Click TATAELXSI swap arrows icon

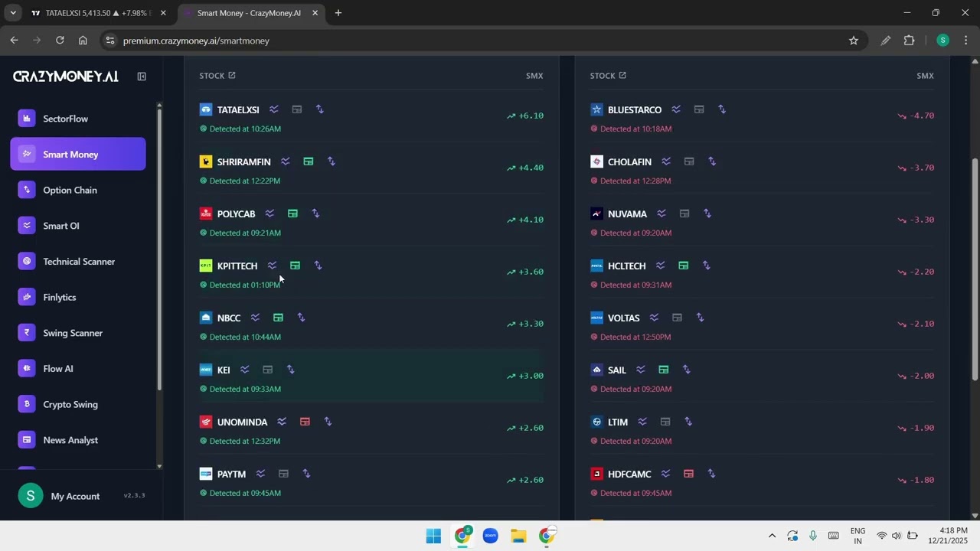click(x=320, y=109)
